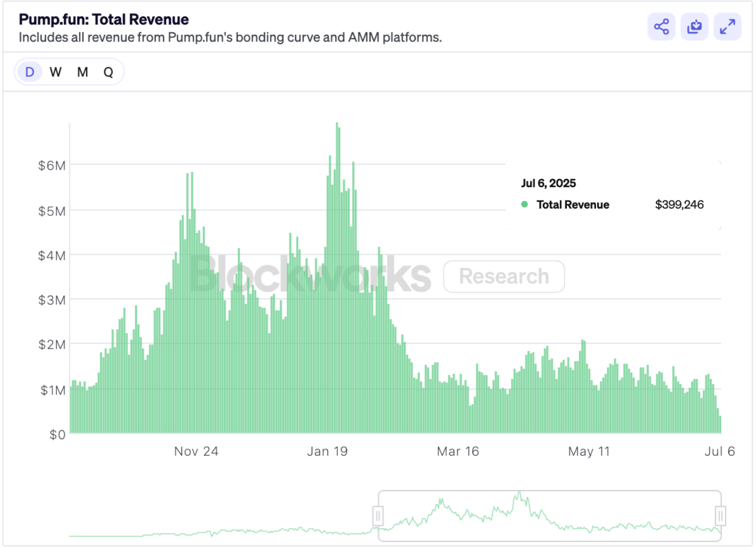Image resolution: width=756 pixels, height=549 pixels.
Task: Click the Mar 16 x-axis label
Action: coord(458,451)
